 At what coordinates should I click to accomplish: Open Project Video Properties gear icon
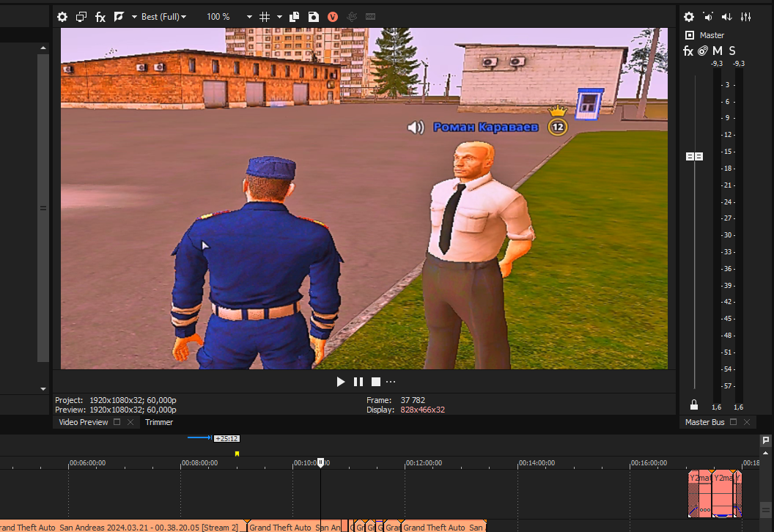(x=62, y=17)
